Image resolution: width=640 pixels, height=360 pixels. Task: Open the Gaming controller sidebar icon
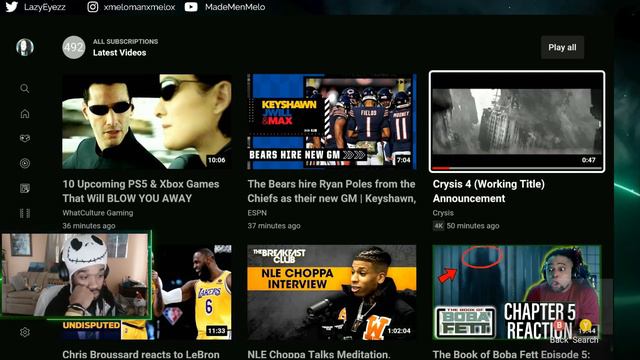(24, 138)
